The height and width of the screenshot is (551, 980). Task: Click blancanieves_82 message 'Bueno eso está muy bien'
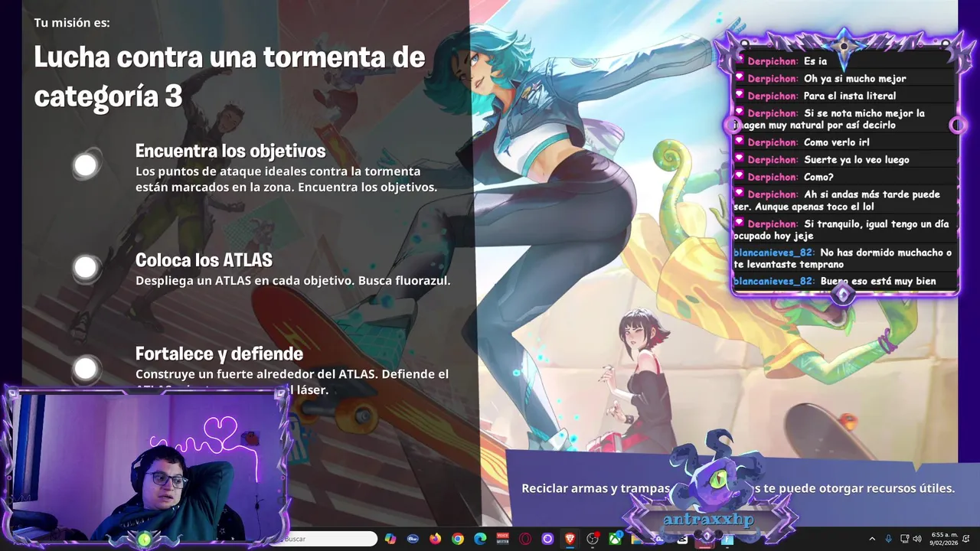(x=877, y=281)
